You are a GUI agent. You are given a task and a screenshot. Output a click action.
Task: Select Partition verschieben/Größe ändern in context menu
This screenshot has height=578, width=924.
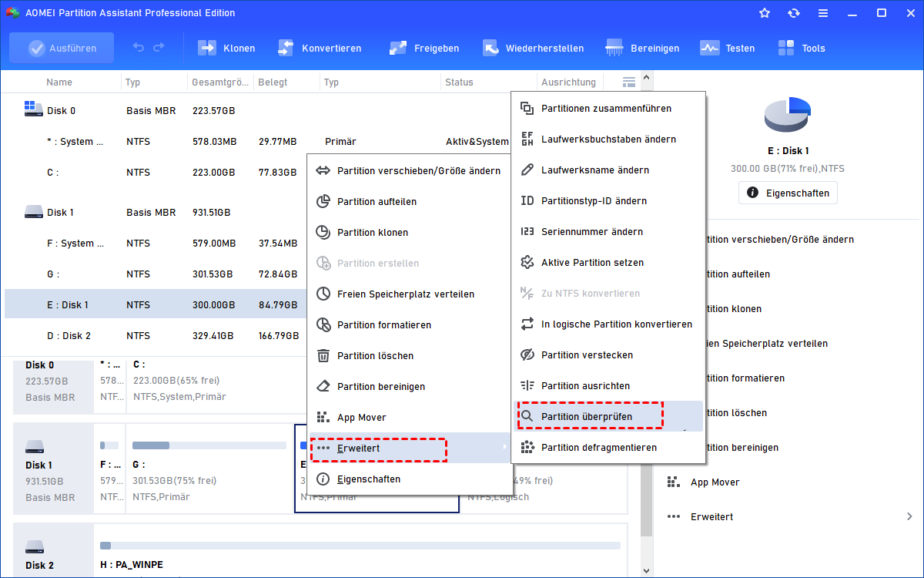coord(409,171)
